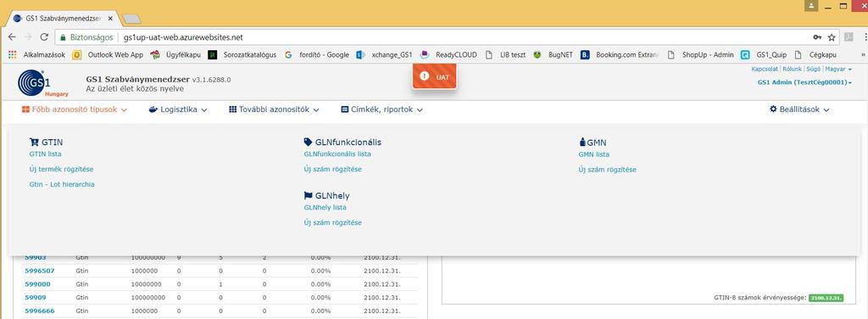Open Sorozatkatalógus bookmark
Viewport: 868px width, 319px height.
(242, 55)
